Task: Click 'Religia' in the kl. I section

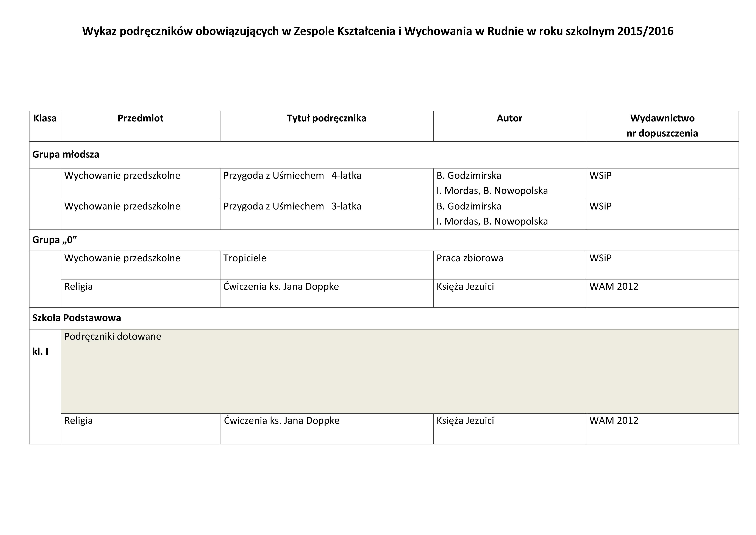Action: click(78, 421)
